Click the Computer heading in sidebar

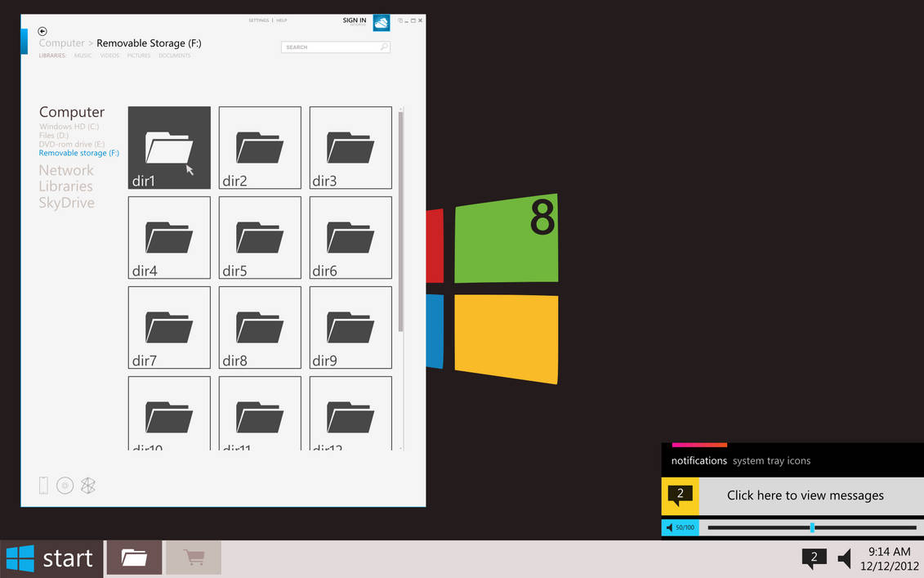(72, 112)
